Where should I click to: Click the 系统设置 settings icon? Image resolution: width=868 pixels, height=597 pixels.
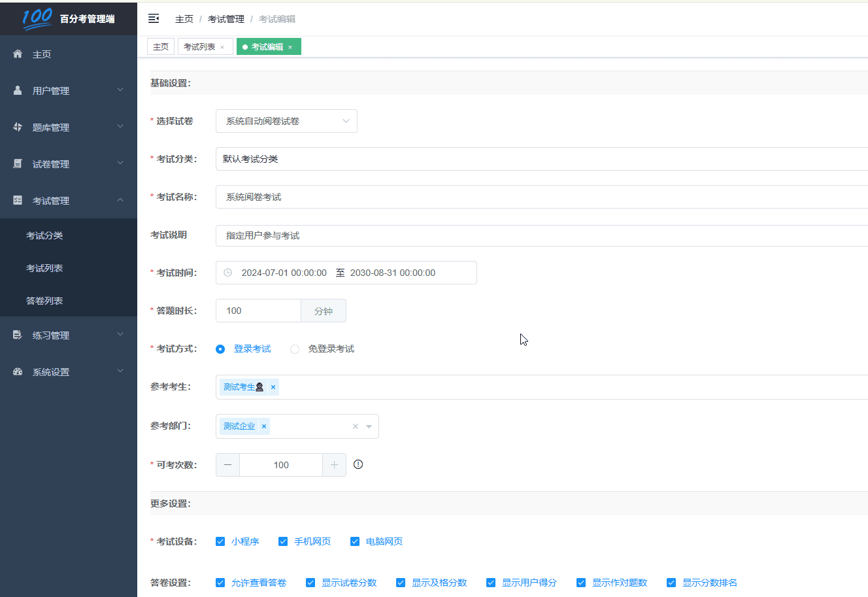pyautogui.click(x=17, y=371)
